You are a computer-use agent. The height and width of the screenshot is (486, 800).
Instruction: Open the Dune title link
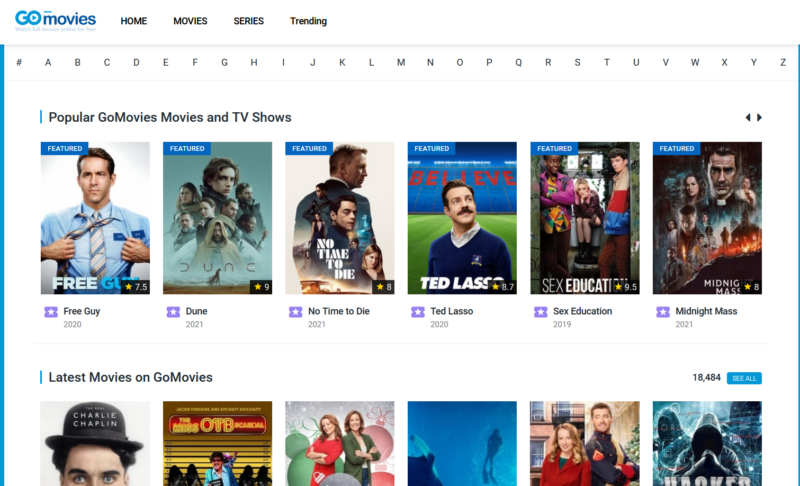tap(196, 311)
